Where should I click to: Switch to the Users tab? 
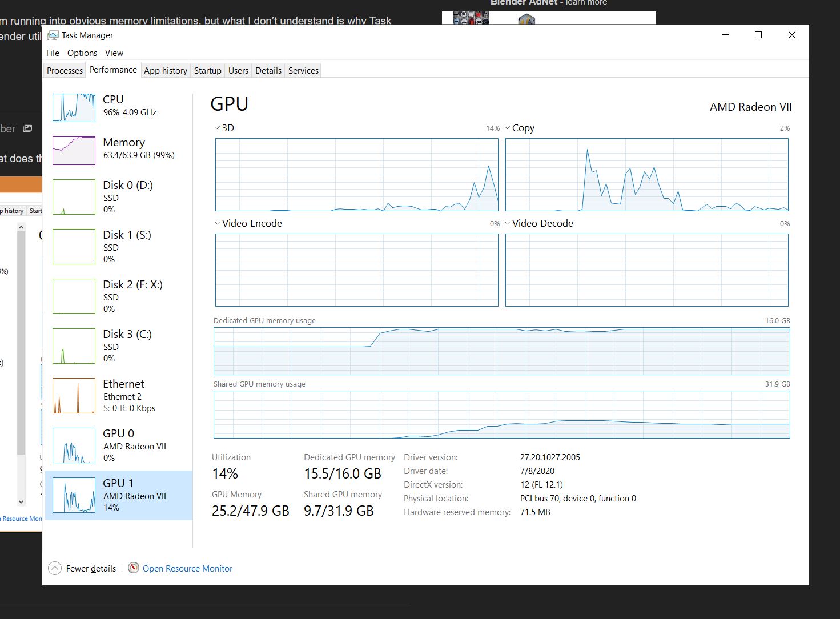click(238, 70)
